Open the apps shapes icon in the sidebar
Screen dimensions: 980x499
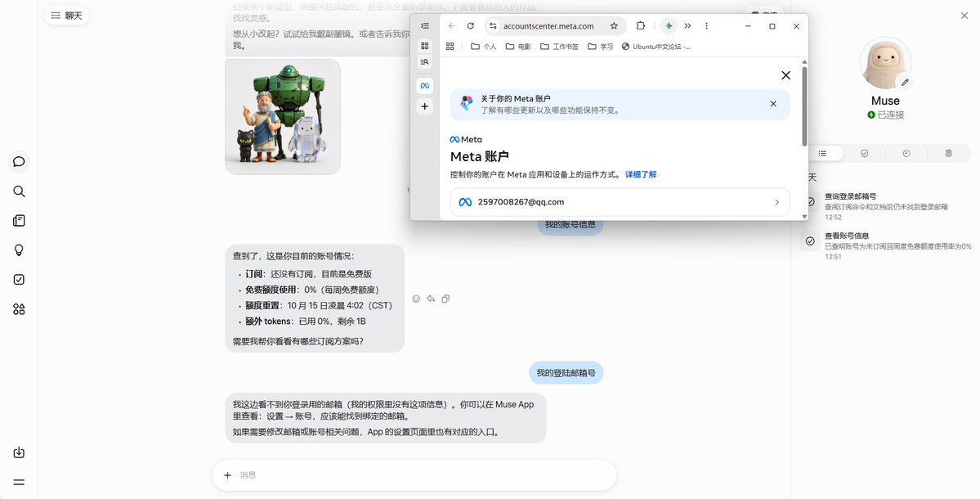click(19, 309)
